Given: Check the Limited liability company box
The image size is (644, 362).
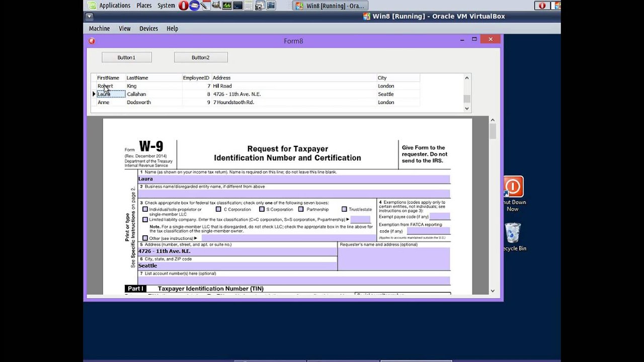Looking at the screenshot, I should click(x=145, y=220).
